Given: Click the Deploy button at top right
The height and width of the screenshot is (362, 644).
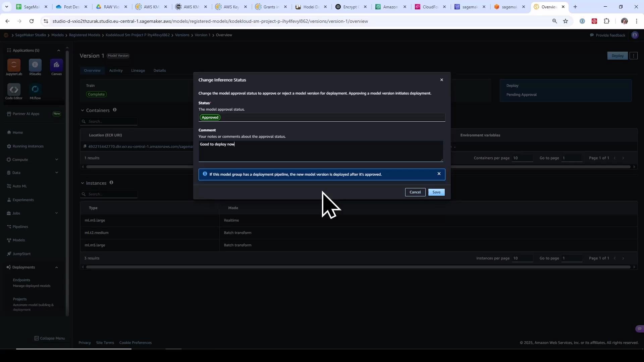Looking at the screenshot, I should pos(618,56).
